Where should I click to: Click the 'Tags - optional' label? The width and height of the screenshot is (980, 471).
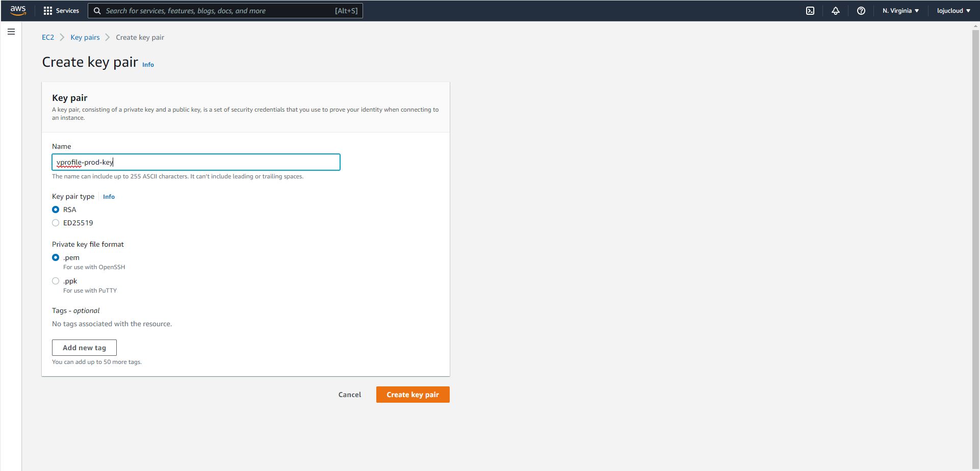[x=75, y=310]
